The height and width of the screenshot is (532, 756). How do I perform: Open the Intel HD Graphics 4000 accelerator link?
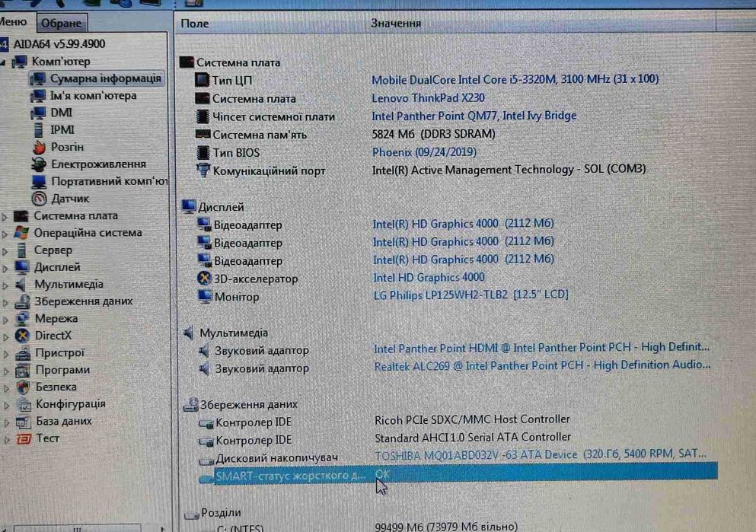429,278
